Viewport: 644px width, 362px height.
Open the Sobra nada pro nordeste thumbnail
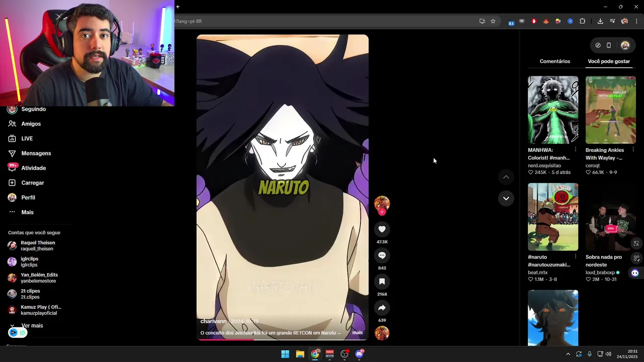pyautogui.click(x=611, y=217)
